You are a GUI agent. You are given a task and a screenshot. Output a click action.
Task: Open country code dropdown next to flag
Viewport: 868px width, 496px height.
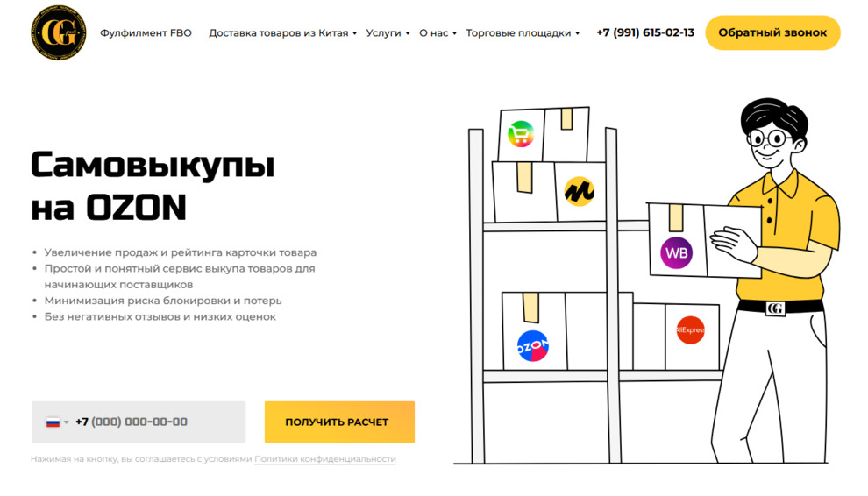tap(66, 422)
